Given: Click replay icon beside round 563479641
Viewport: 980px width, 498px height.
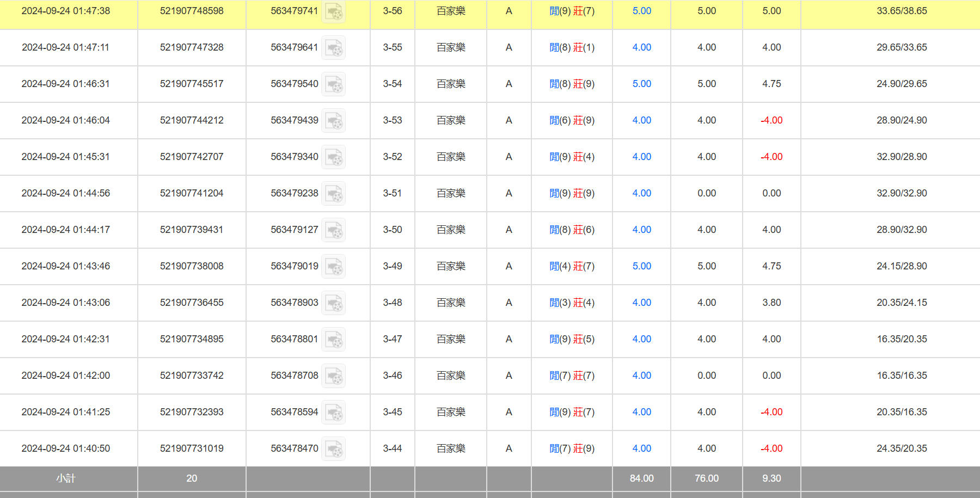Looking at the screenshot, I should tap(333, 48).
